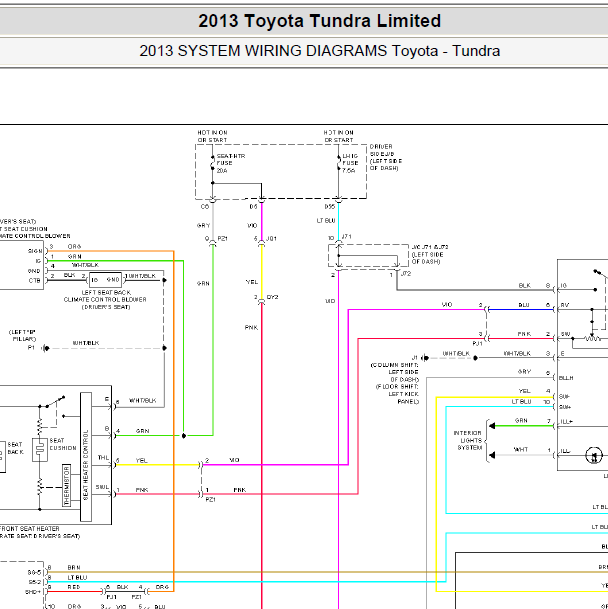Image resolution: width=608 pixels, height=609 pixels.
Task: Click the BLU wire label at RV pin
Action: 524,305
